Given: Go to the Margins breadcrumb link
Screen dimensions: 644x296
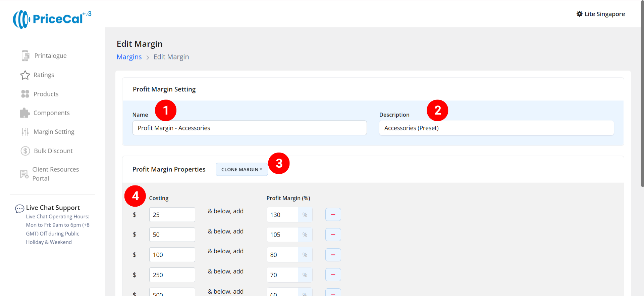Looking at the screenshot, I should tap(129, 57).
